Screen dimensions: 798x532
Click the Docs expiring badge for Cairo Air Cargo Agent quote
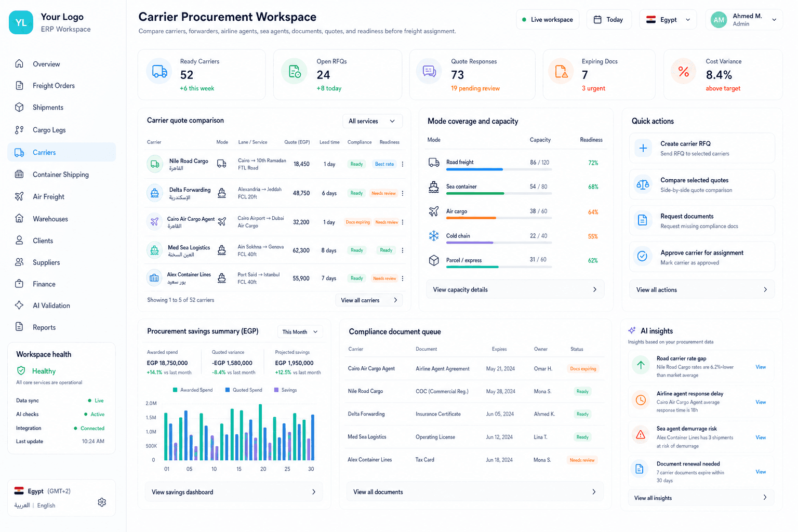[358, 222]
